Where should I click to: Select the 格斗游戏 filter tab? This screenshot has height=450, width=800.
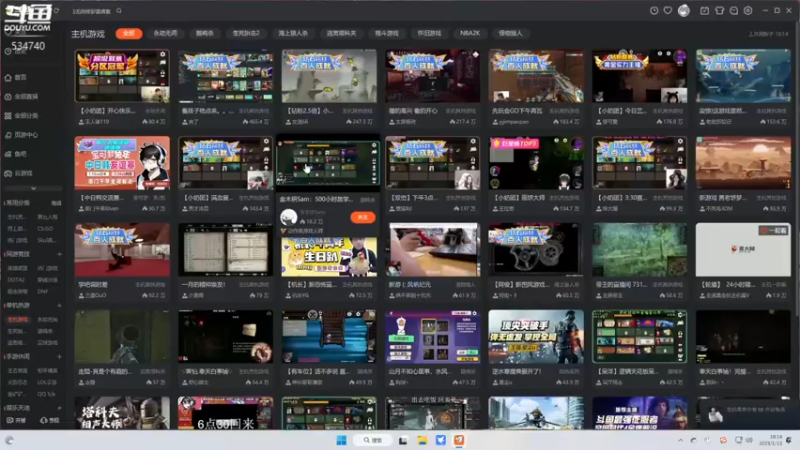386,33
